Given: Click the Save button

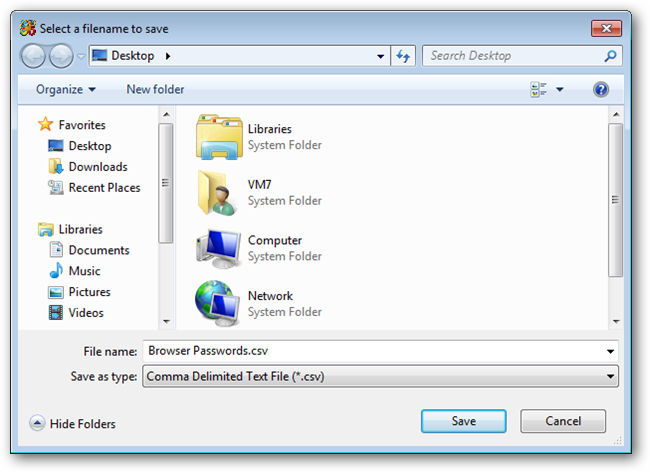Looking at the screenshot, I should 463,421.
